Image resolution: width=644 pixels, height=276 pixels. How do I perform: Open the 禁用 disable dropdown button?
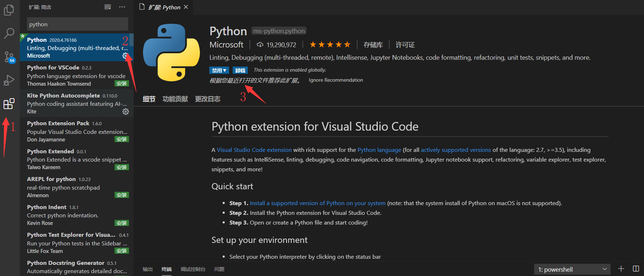(x=219, y=70)
